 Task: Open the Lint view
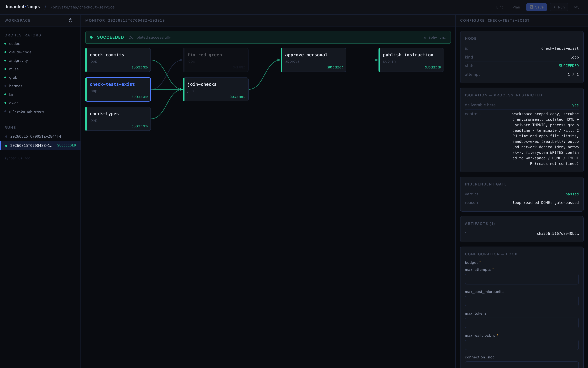499,7
